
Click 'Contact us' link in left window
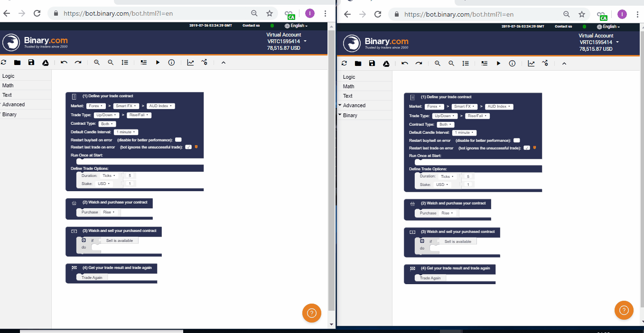(x=251, y=26)
